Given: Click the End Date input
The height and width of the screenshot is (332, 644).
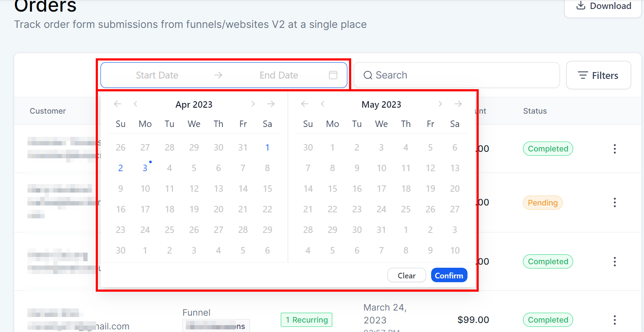Looking at the screenshot, I should [279, 75].
